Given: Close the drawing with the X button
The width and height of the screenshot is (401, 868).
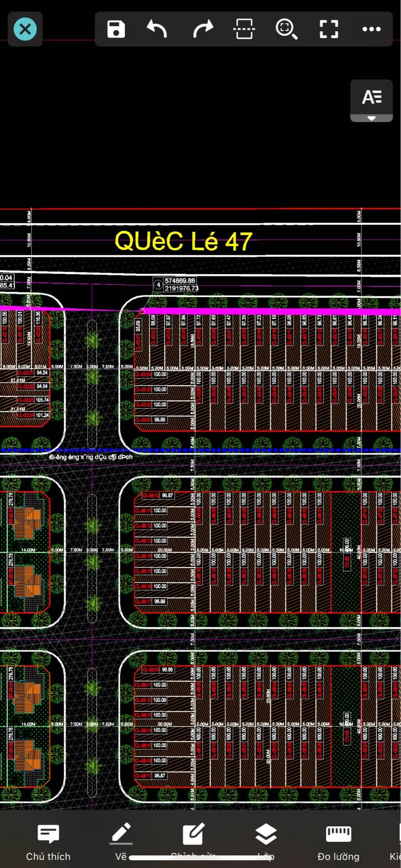Looking at the screenshot, I should coord(25,29).
